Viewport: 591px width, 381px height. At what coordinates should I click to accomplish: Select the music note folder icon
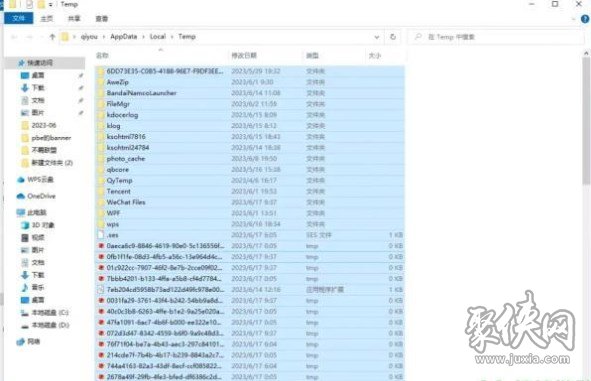25,288
